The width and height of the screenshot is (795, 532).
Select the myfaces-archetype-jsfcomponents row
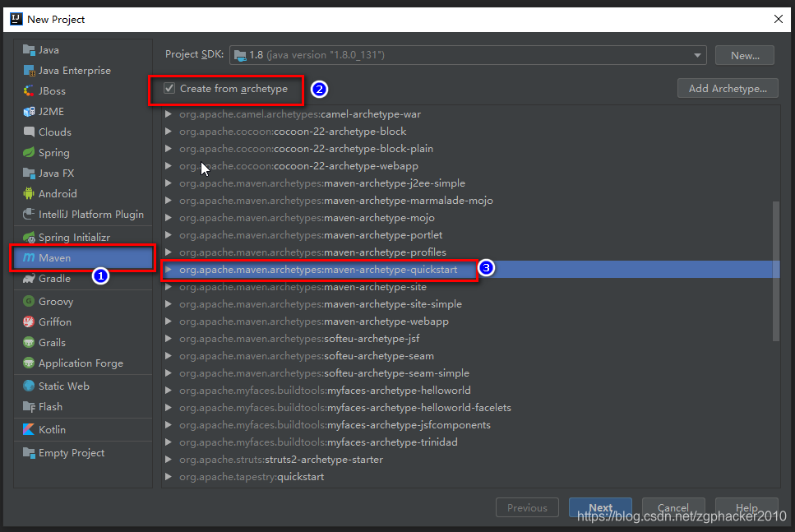(x=470, y=424)
